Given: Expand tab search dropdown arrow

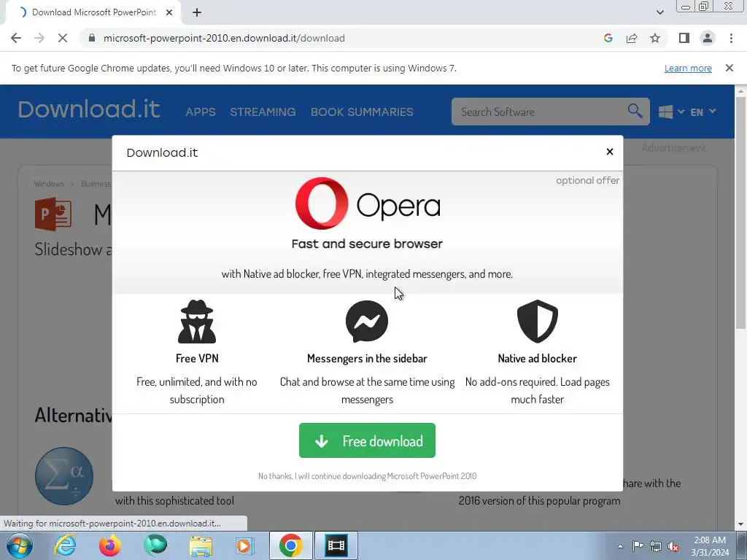Looking at the screenshot, I should click(x=659, y=12).
